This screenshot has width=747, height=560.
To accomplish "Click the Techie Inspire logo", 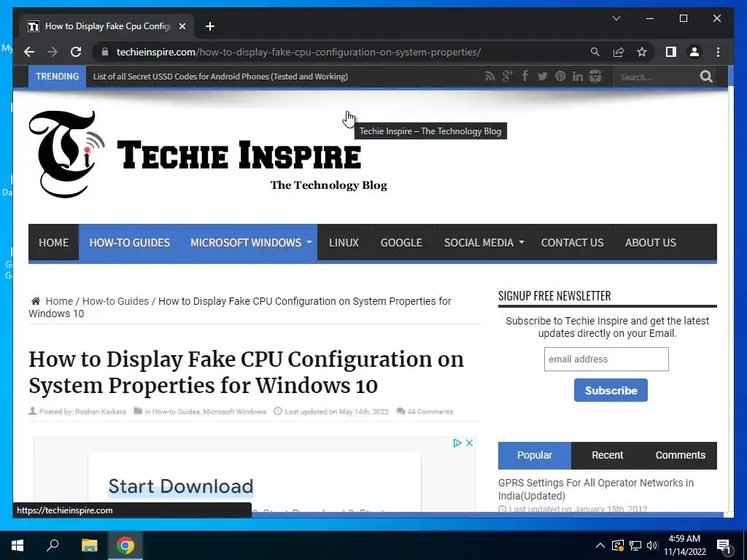I will coord(208,155).
